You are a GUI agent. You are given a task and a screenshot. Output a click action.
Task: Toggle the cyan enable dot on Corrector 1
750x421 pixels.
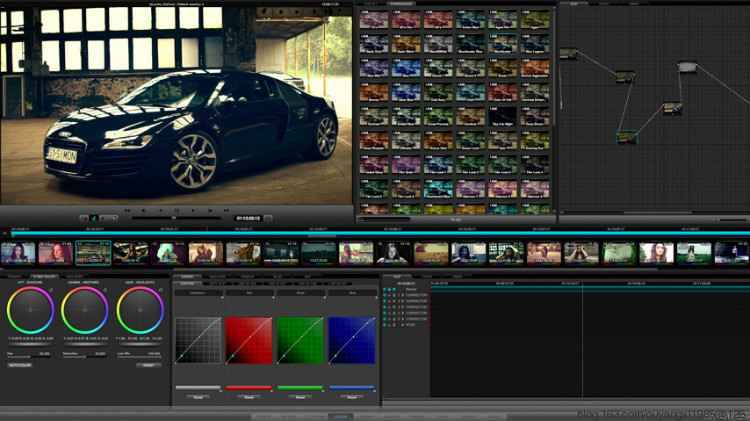[x=385, y=295]
